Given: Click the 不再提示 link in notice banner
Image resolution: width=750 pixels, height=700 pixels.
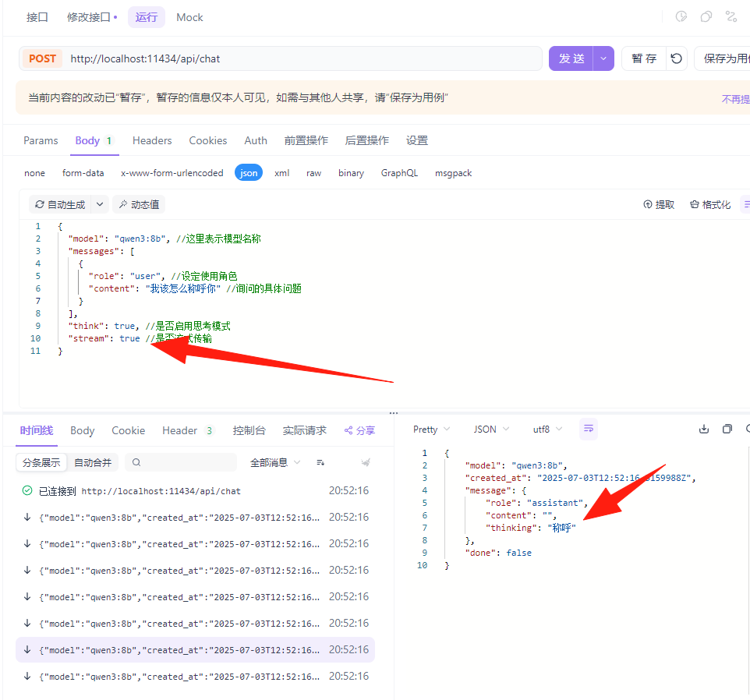Looking at the screenshot, I should (736, 99).
